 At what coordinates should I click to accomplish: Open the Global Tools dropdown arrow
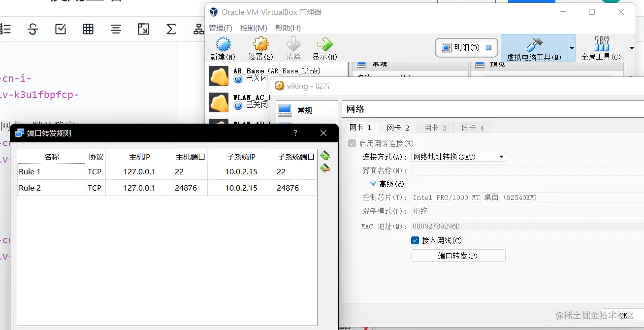[632, 48]
